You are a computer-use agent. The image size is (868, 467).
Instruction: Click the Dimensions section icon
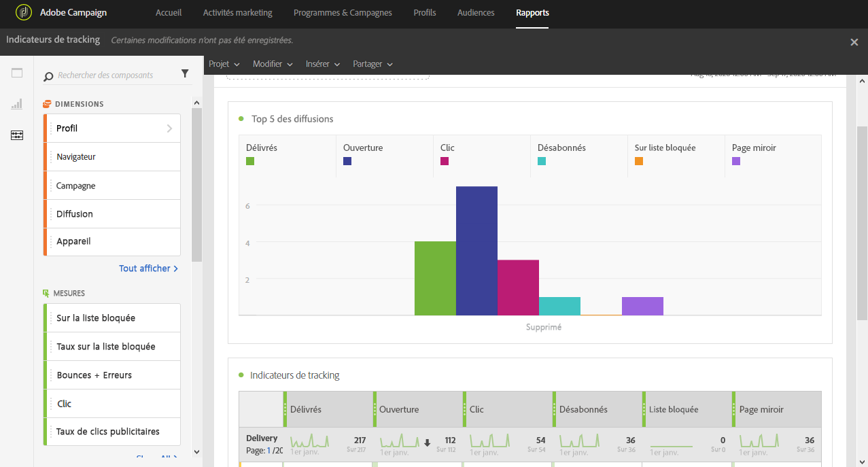pyautogui.click(x=47, y=104)
